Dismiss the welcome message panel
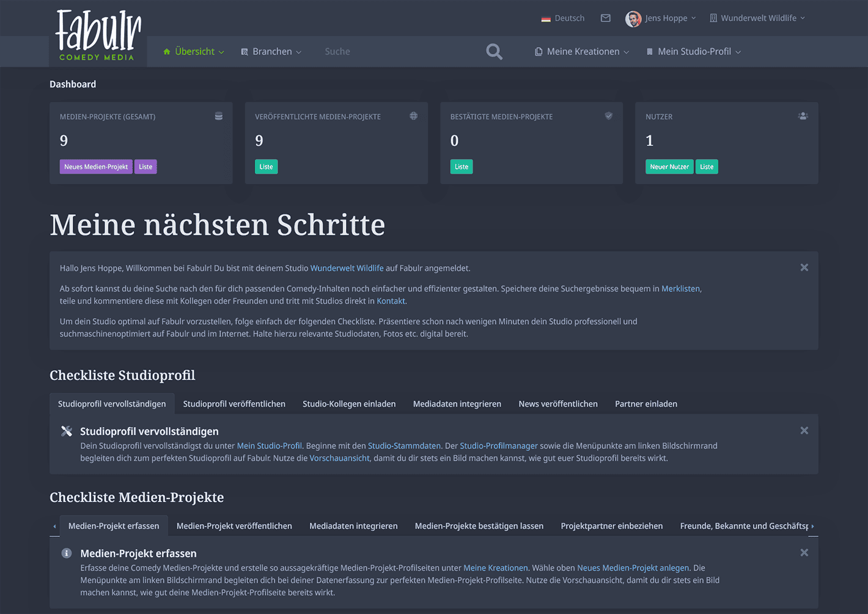This screenshot has height=614, width=868. [x=804, y=267]
